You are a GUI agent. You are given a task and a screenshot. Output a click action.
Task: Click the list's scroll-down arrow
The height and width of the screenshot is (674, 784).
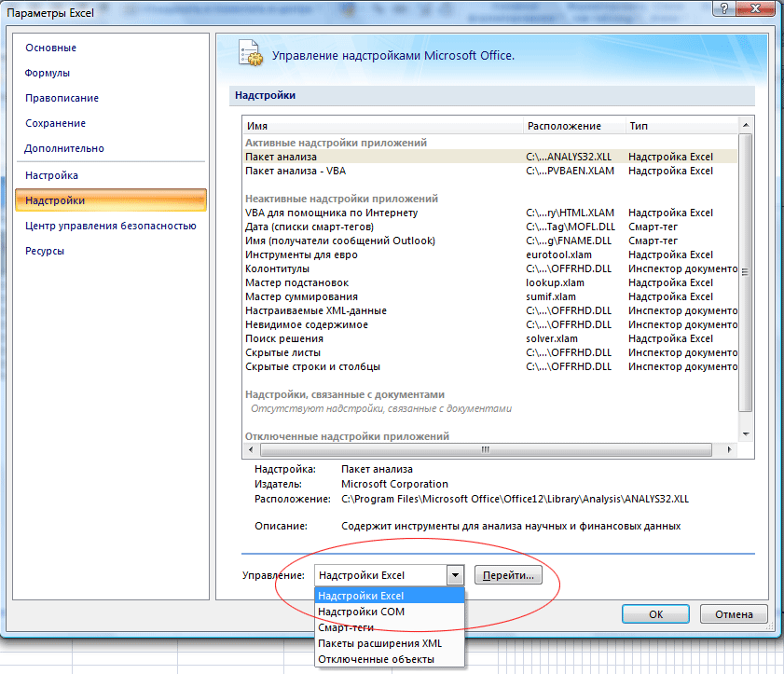point(746,434)
